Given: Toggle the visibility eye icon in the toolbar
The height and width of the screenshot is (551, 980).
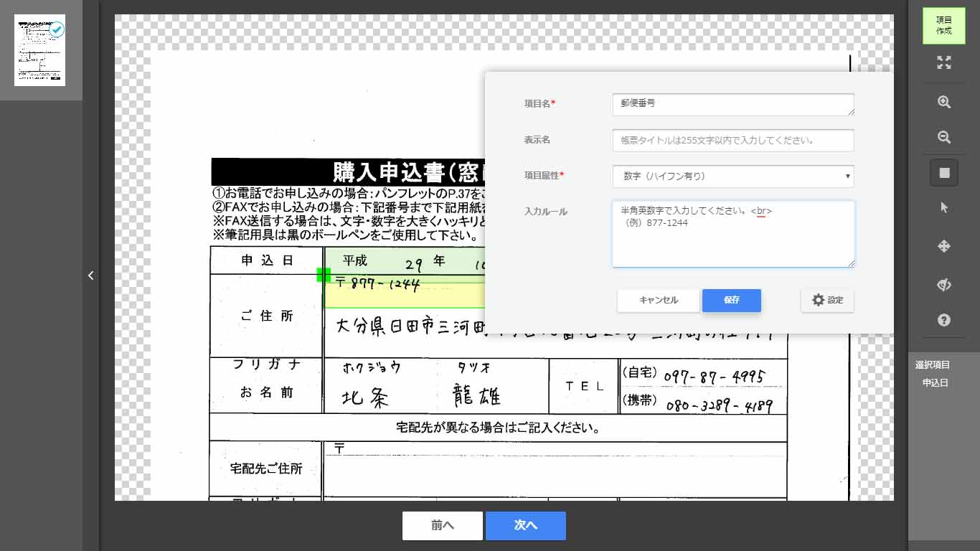Looking at the screenshot, I should 944,285.
